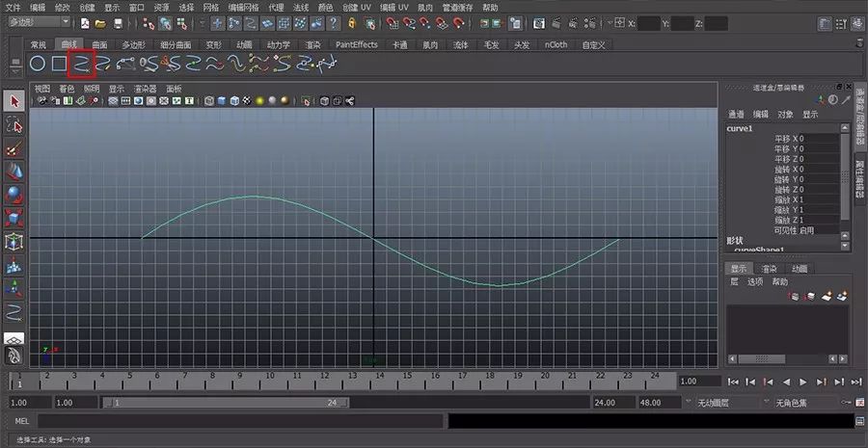Toggle select by component type mode
Viewport: 868px width, 448px height.
181,23
